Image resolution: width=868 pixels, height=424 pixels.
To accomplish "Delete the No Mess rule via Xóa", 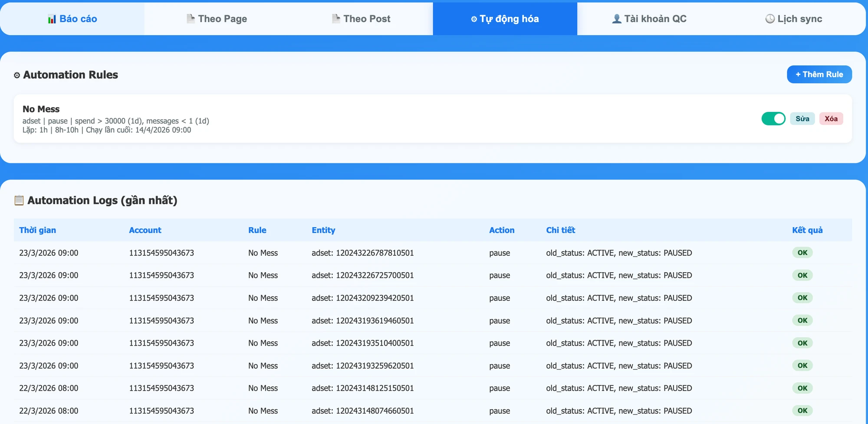I will (831, 119).
